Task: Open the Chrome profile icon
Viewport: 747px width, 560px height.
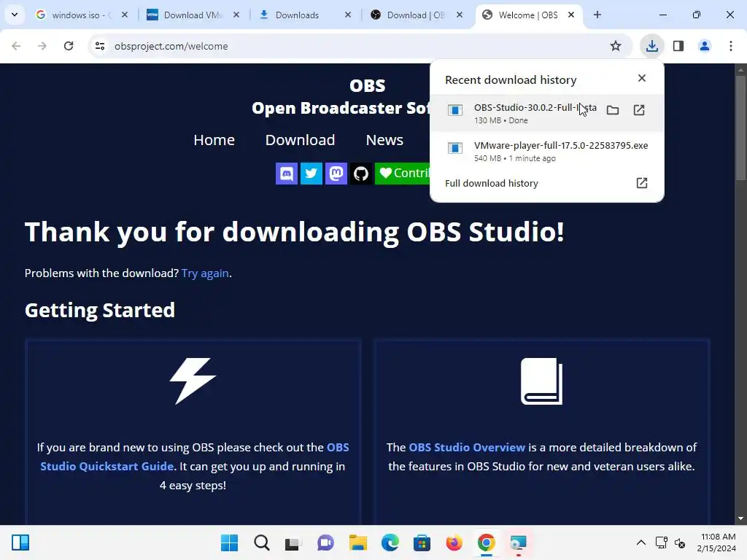Action: (705, 46)
